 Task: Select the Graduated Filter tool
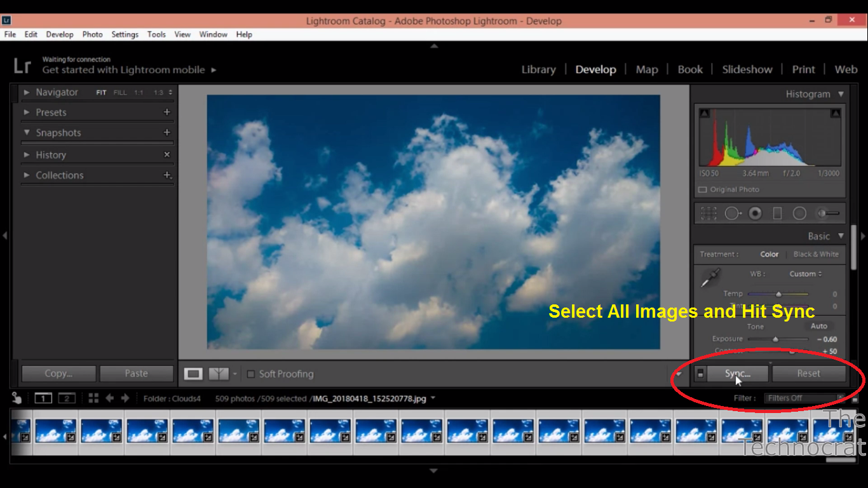(778, 213)
